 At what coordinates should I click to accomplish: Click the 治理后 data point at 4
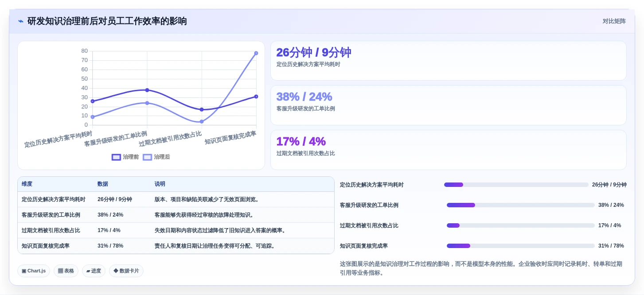point(202,121)
